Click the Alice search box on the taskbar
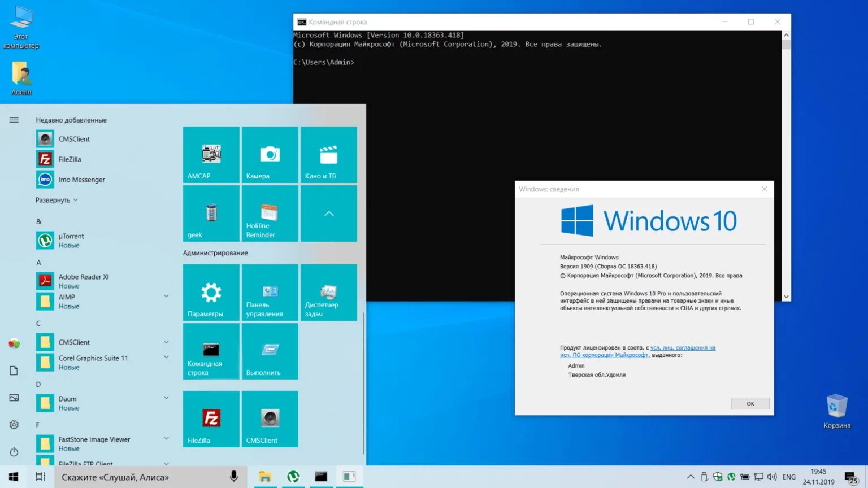 (150, 477)
